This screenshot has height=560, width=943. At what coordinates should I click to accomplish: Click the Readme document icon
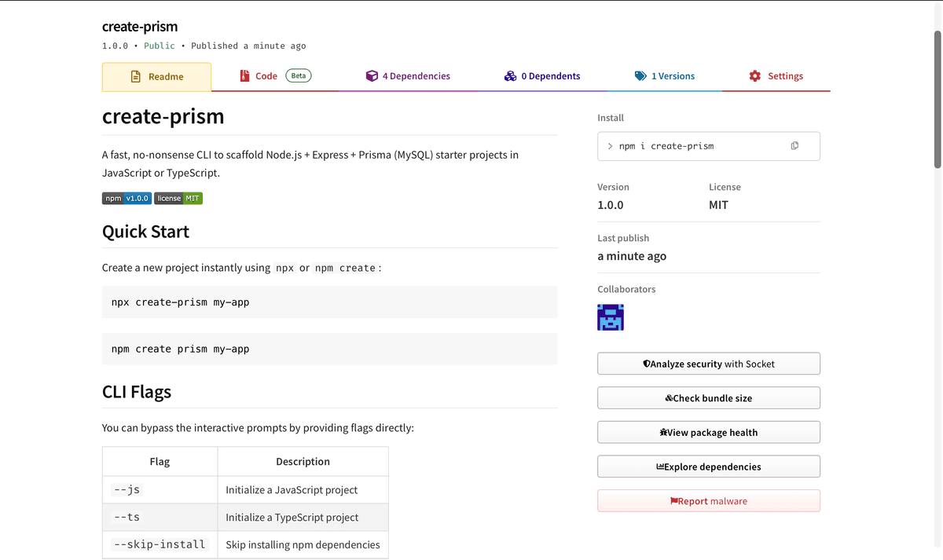click(x=135, y=76)
